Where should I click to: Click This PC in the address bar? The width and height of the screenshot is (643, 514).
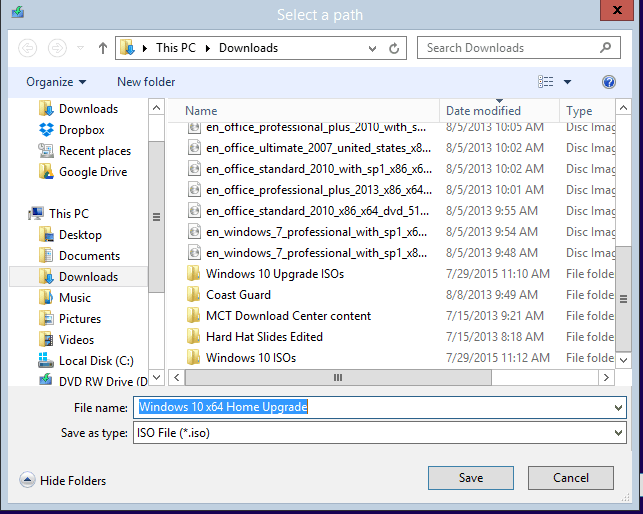(176, 48)
